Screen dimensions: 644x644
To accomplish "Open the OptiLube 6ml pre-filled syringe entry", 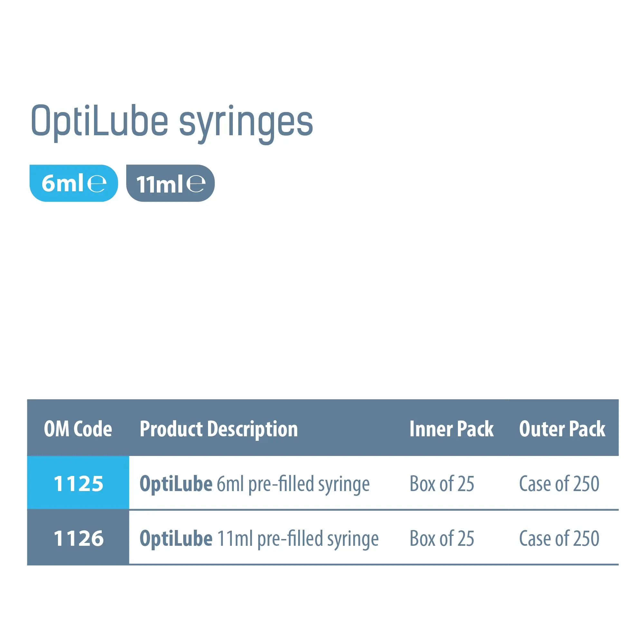I will click(x=255, y=484).
